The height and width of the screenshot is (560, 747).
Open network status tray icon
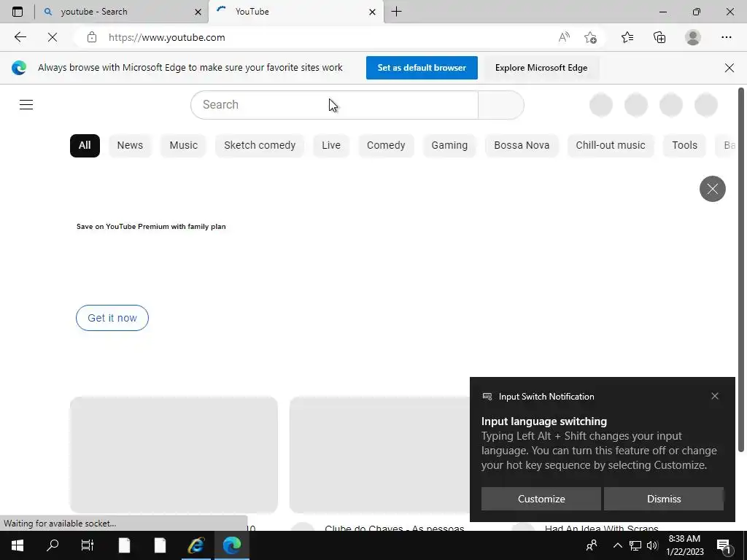635,545
